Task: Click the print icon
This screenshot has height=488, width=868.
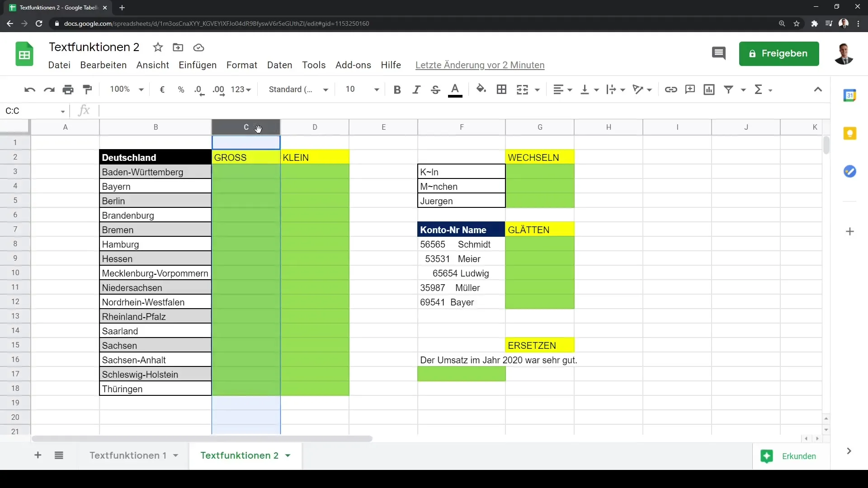Action: (68, 89)
